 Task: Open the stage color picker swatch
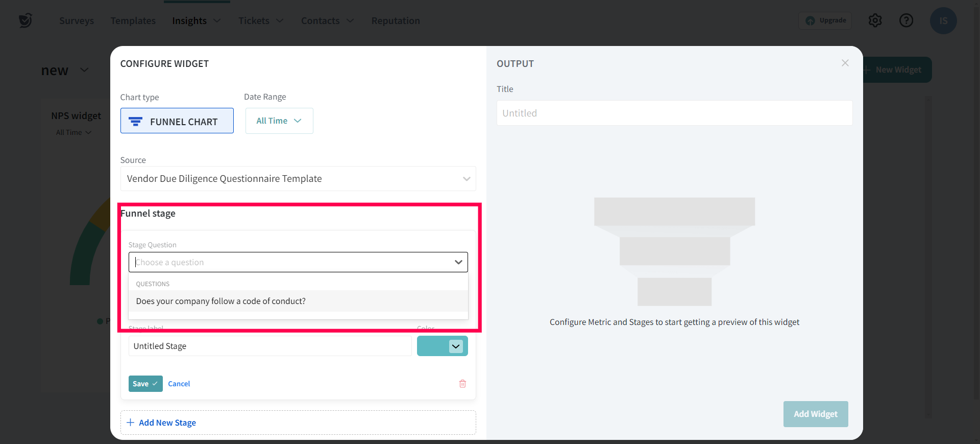coord(442,346)
